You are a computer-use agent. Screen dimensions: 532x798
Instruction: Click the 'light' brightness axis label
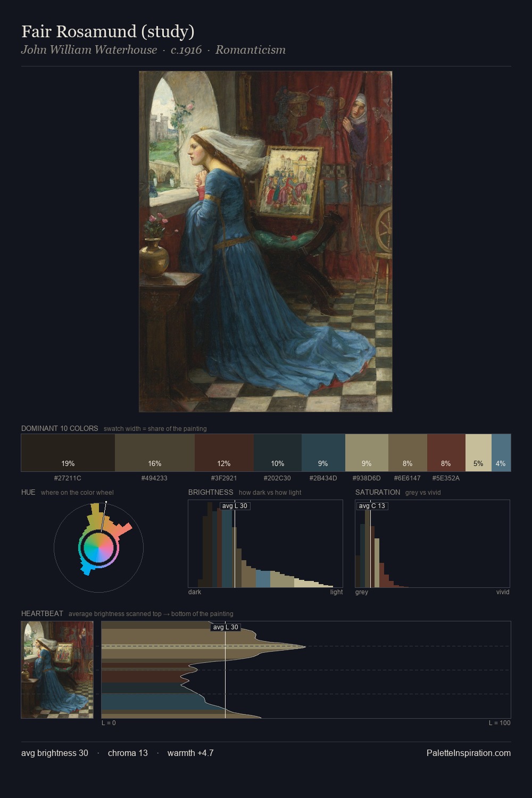pos(336,592)
